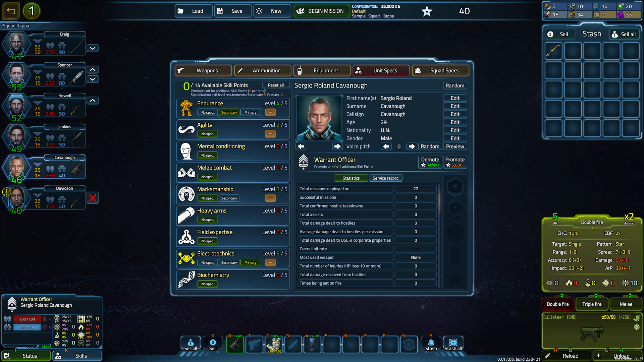Toggle Marksmanship Secondary specialization
The height and width of the screenshot is (362, 644).
pyautogui.click(x=229, y=197)
